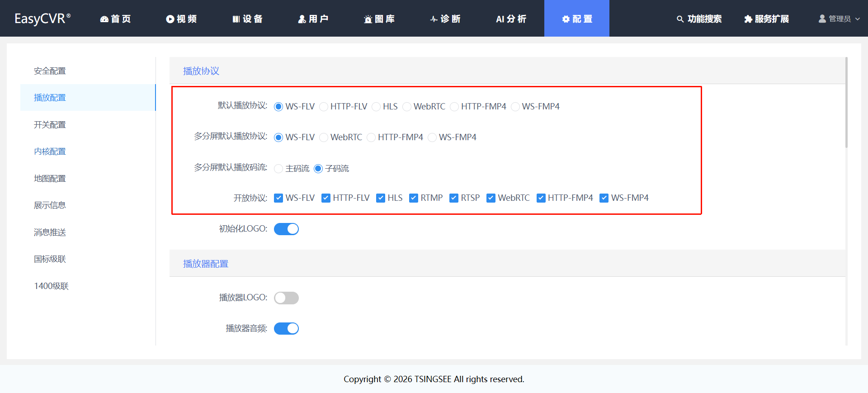This screenshot has width=868, height=393.
Task: Choose WebRTC as default playback protocol
Action: pos(407,107)
